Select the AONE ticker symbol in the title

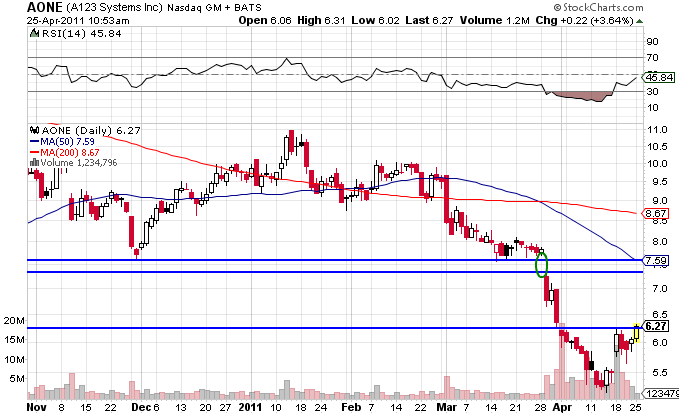coord(45,7)
